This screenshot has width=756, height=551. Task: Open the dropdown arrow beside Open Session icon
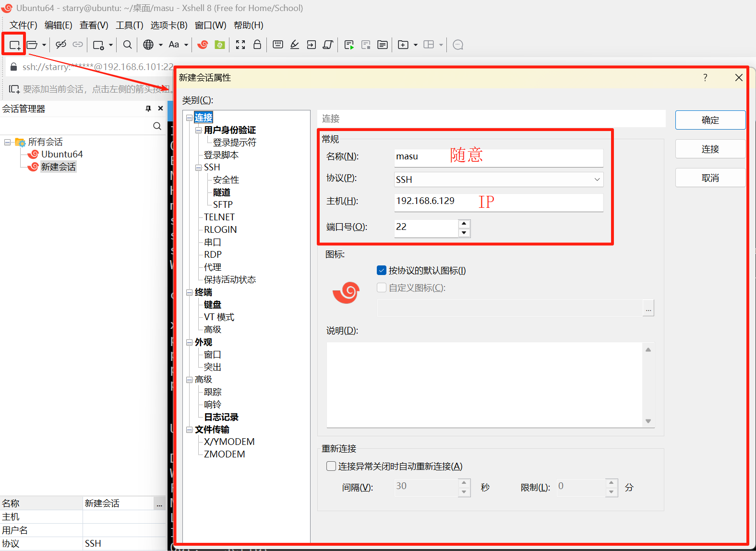(44, 45)
